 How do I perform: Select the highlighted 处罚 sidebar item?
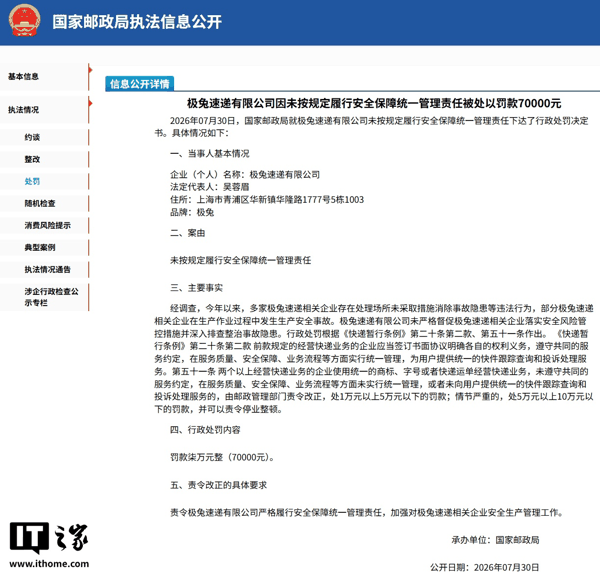click(x=32, y=181)
